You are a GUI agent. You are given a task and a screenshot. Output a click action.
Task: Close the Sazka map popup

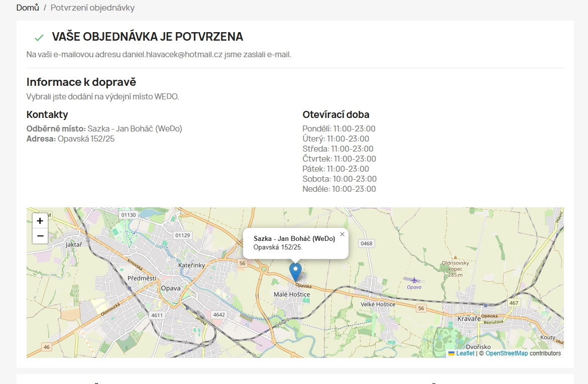(x=342, y=234)
